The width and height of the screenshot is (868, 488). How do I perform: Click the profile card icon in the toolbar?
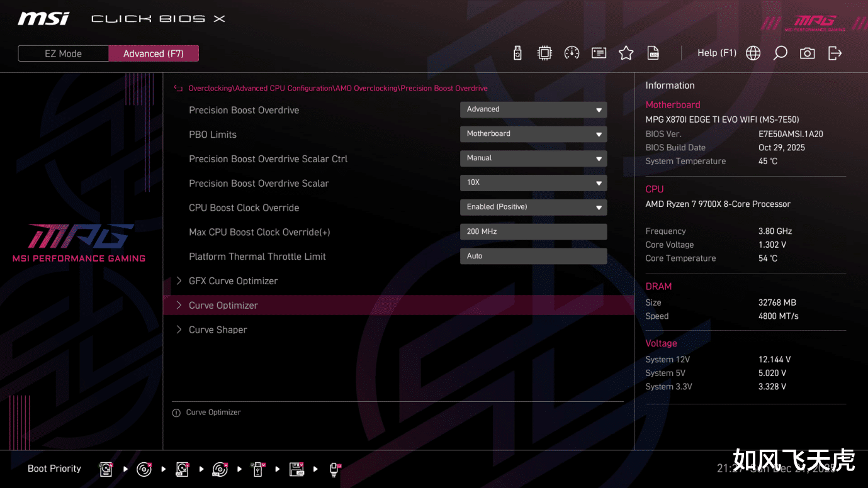(x=599, y=53)
